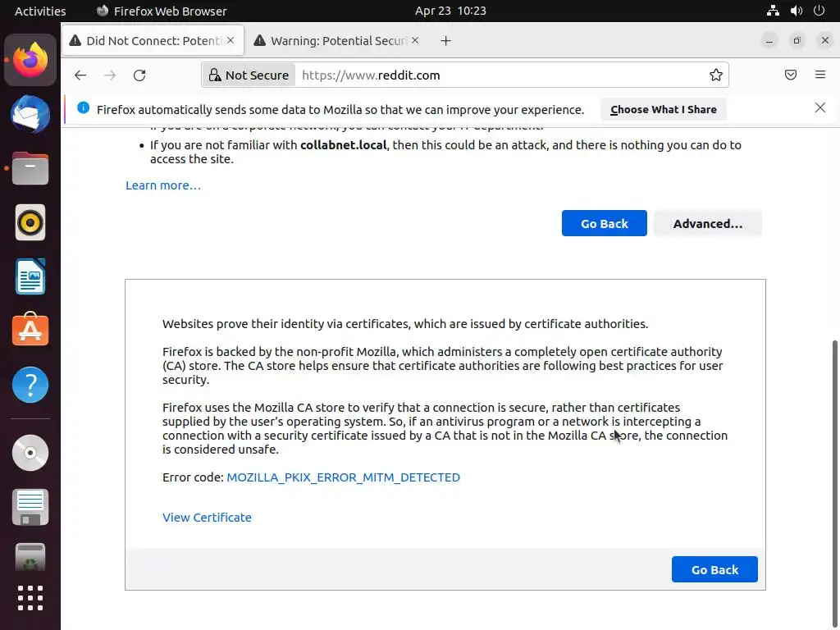
Task: Open the disc drive icon in dock
Action: click(30, 453)
